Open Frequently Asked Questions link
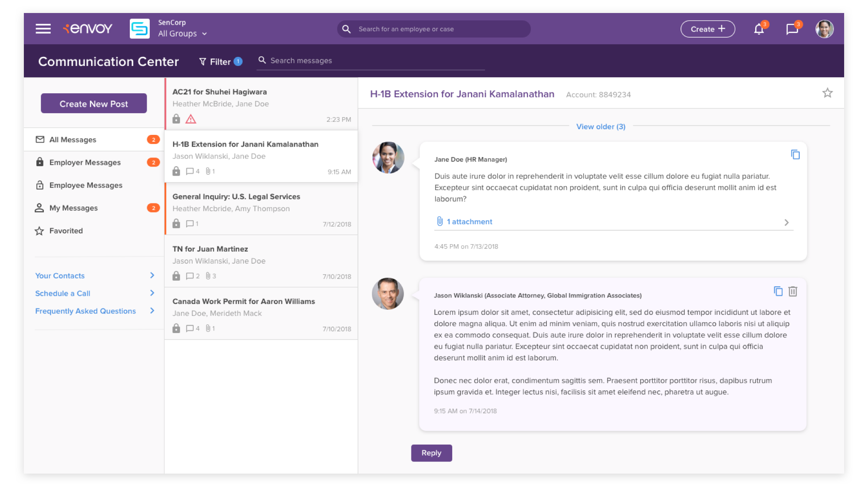 (x=85, y=311)
